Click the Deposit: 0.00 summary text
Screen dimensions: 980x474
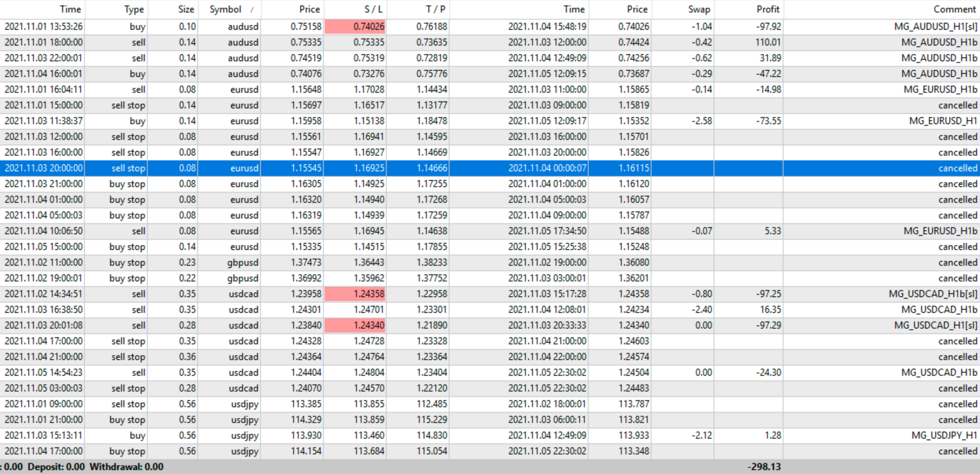point(56,466)
